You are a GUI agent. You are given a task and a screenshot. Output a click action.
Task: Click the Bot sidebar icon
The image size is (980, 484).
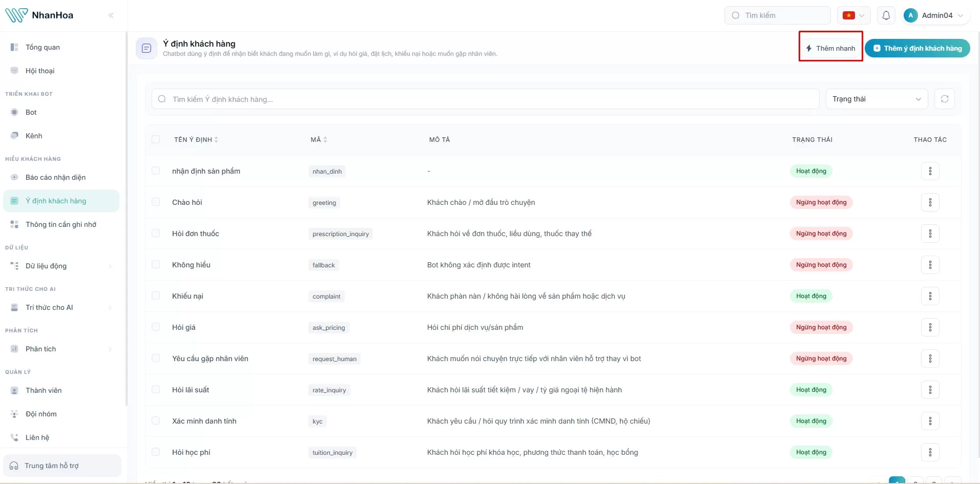[x=14, y=112]
